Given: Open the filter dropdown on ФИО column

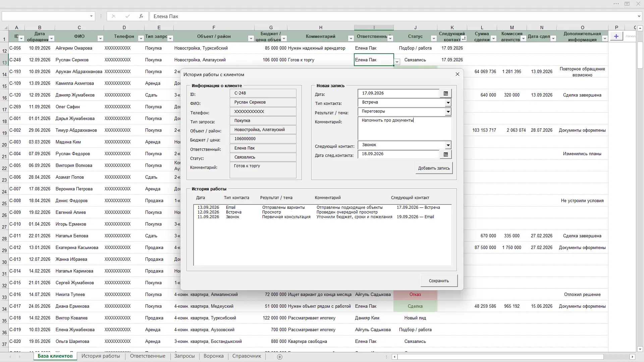Looking at the screenshot, I should click(x=100, y=39).
